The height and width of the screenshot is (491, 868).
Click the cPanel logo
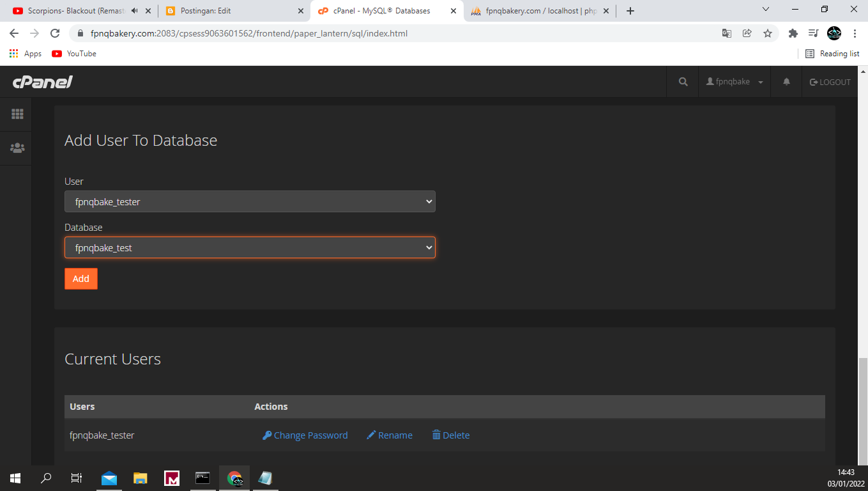(42, 82)
